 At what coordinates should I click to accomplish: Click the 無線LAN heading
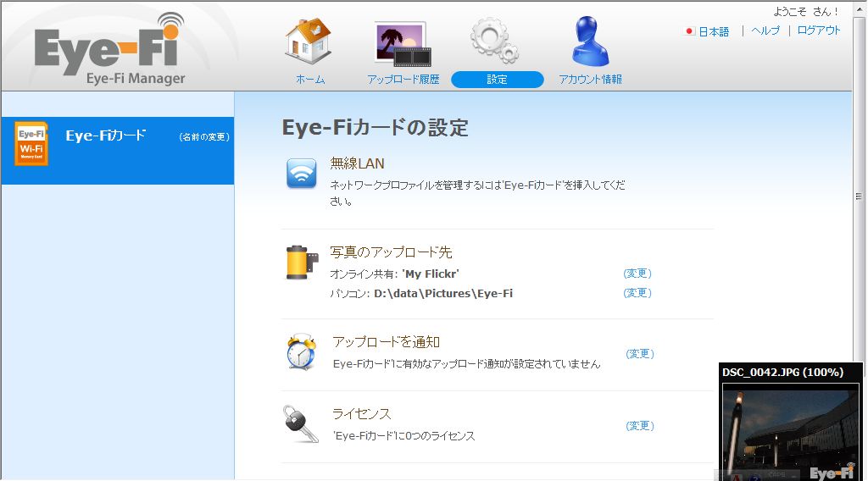[357, 163]
